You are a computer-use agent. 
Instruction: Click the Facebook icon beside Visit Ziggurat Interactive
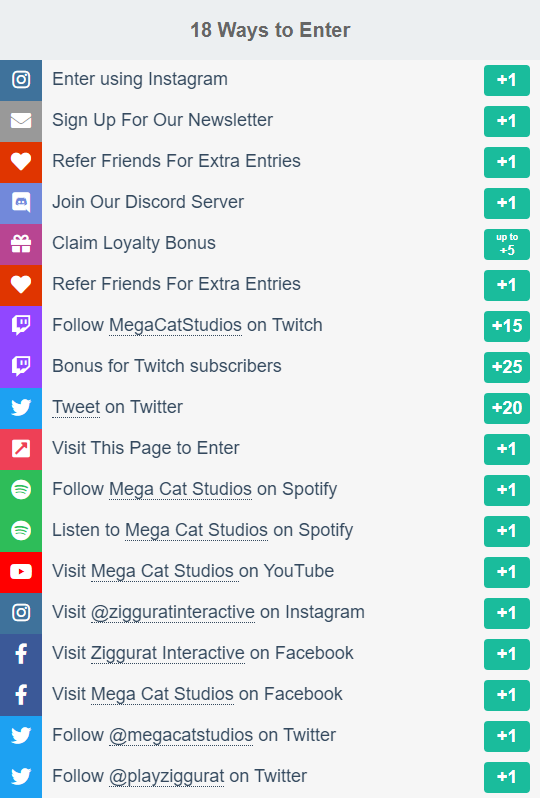[21, 654]
